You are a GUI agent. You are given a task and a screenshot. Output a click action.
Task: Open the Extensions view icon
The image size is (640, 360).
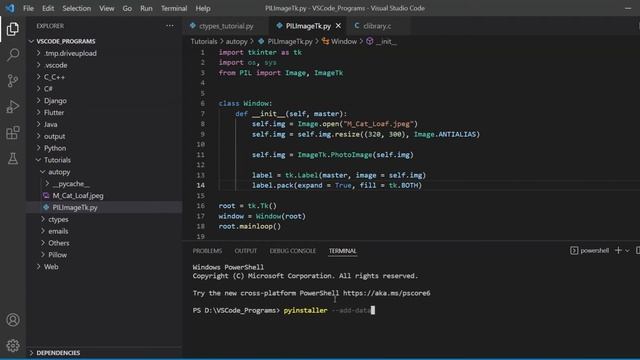13,133
